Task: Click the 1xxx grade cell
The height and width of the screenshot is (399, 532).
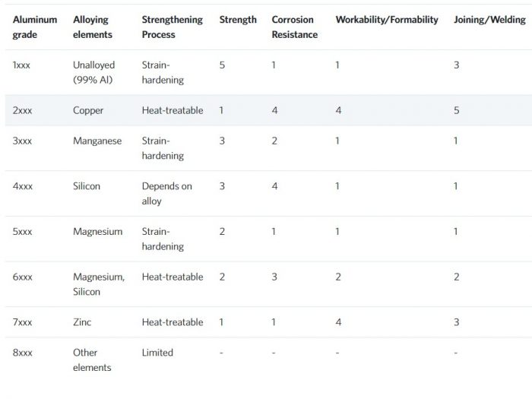Action: [x=22, y=65]
